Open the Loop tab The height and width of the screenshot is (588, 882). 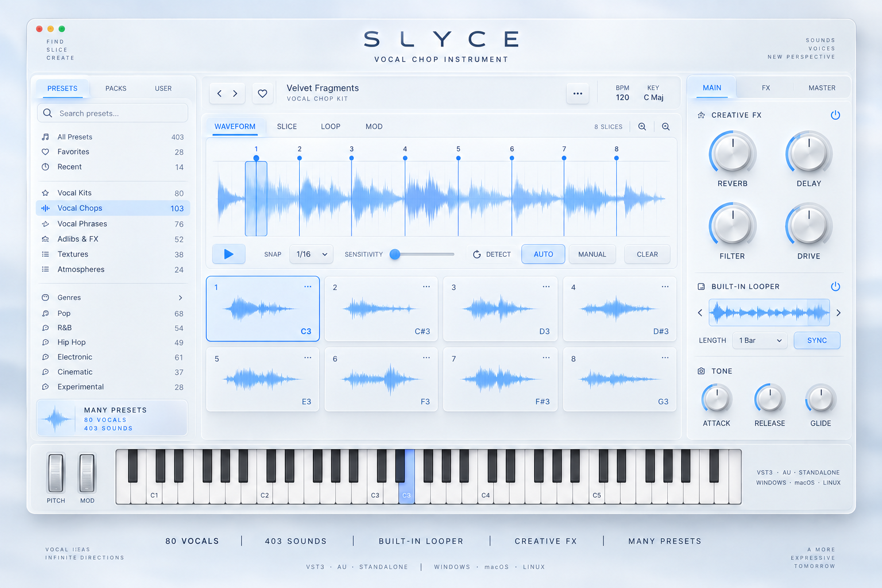(331, 126)
